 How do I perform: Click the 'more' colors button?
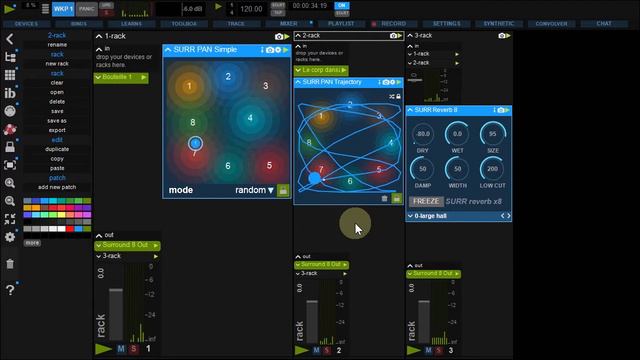coord(32,243)
